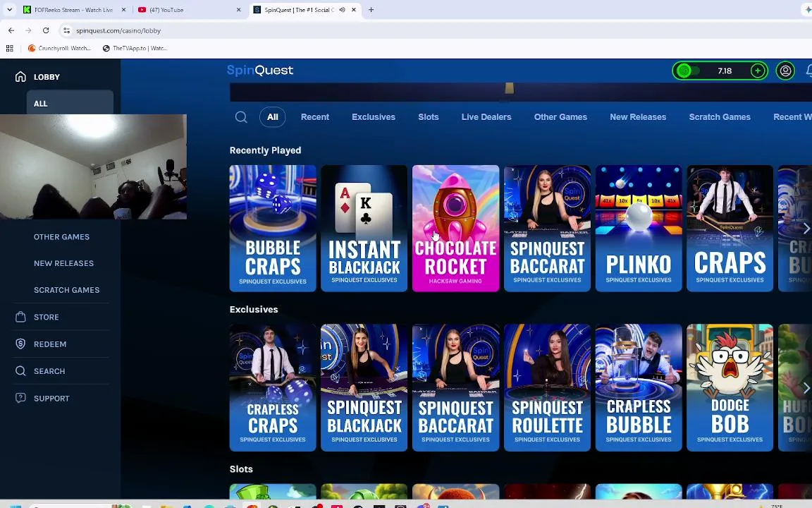The image size is (812, 508).
Task: Click the browser back arrow
Action: 11,30
